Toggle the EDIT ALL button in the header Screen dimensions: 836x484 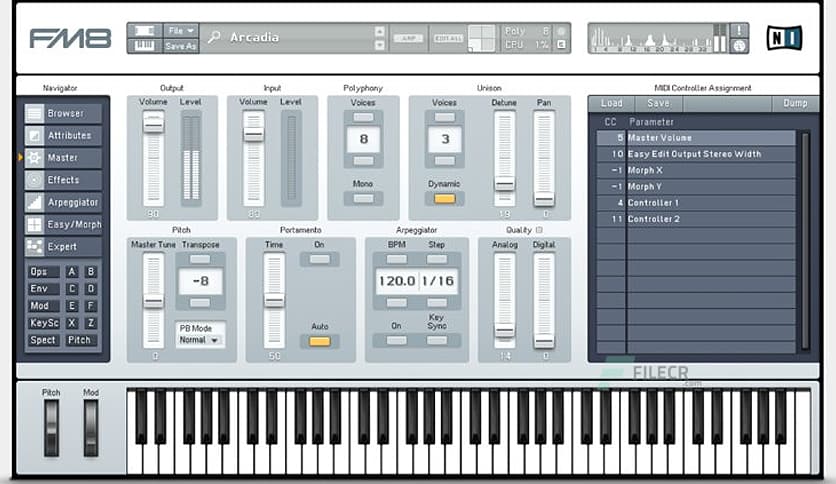coord(448,38)
